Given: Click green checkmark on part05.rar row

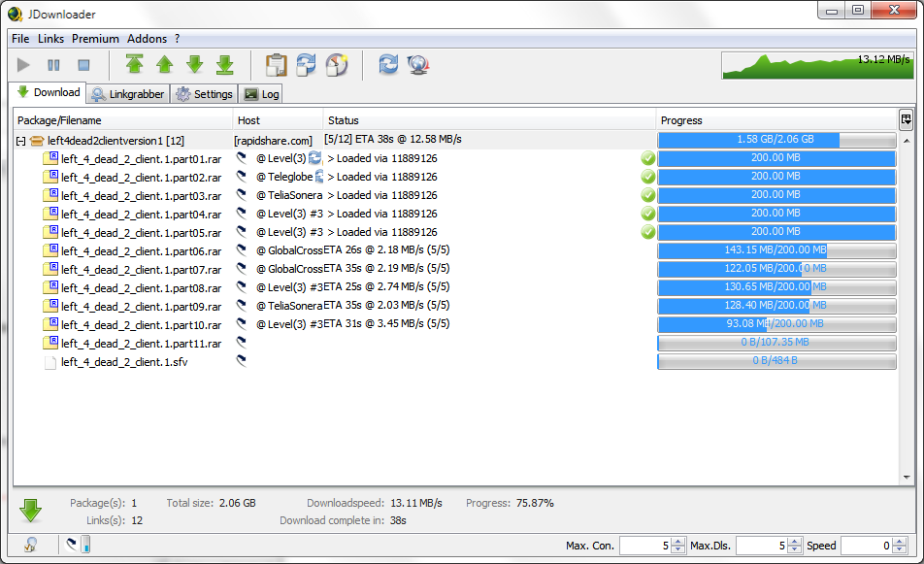Looking at the screenshot, I should coord(648,232).
